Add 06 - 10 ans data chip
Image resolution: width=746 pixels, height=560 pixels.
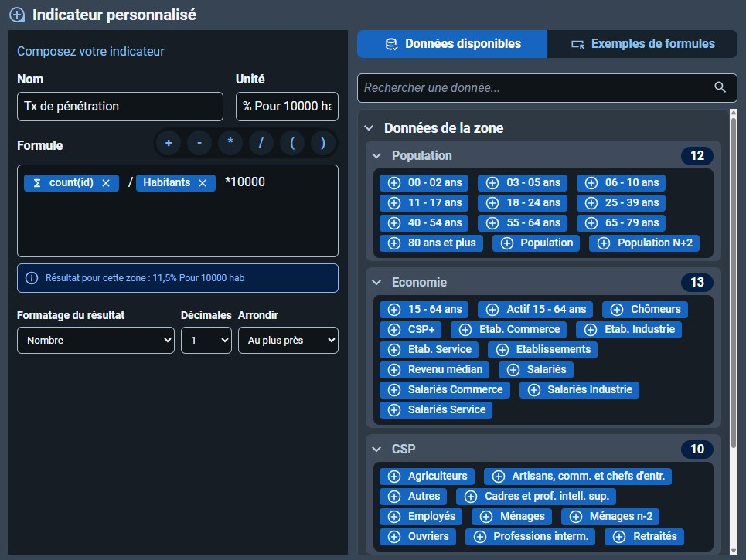[621, 182]
